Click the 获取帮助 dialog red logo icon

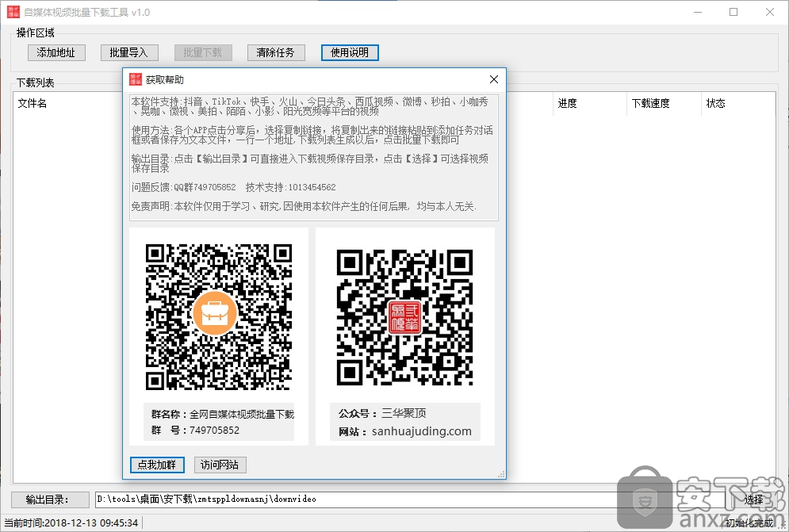[136, 79]
